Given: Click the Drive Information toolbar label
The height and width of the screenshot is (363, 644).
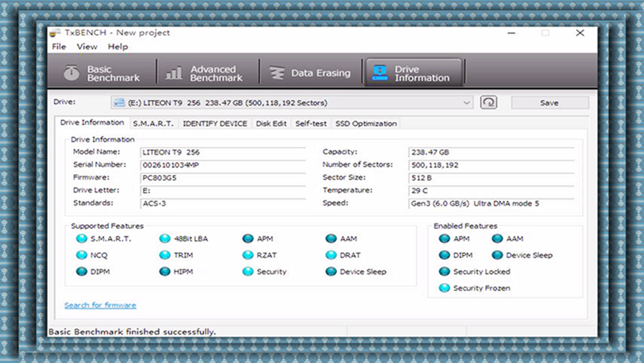Looking at the screenshot, I should click(x=422, y=73).
